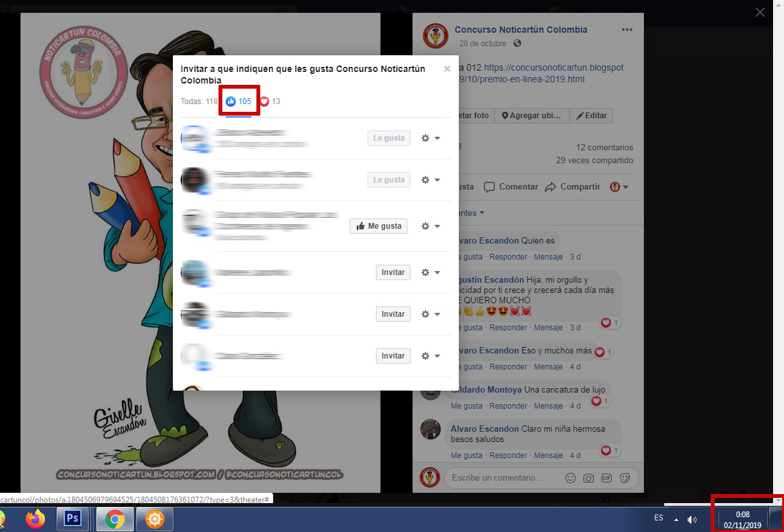
Task: Click the enabled Me gusta button in dialog
Action: [379, 226]
